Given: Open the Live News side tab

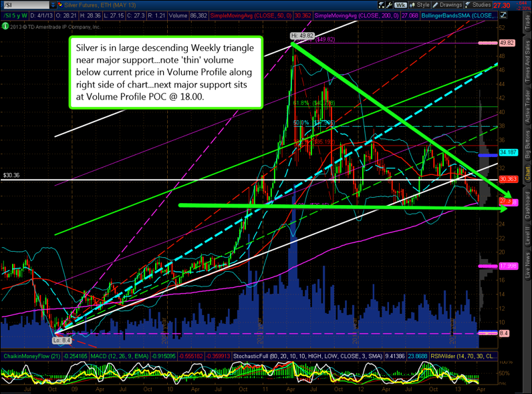Looking at the screenshot, I should pyautogui.click(x=527, y=266).
